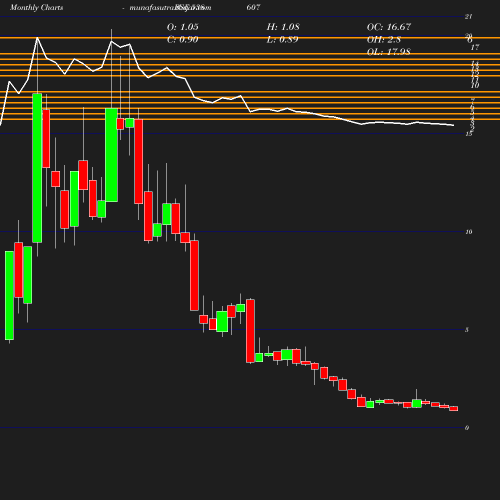Select the low value "L: 0.89"
Viewport: 500px width, 500px height.
tap(282, 39)
